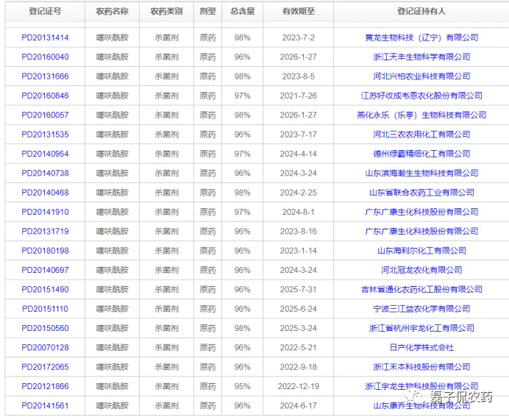
Task: Open holder 吉林省通化农药化工股份有限公司 link
Action: [421, 290]
